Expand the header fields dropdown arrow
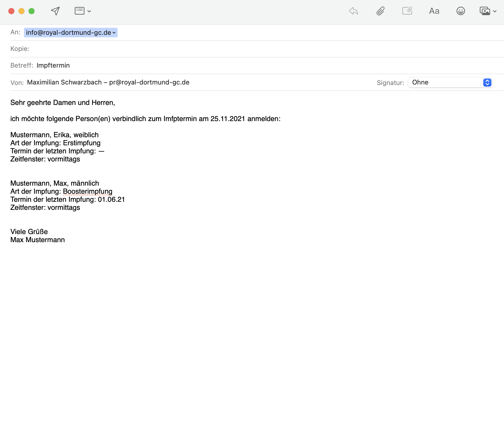Image resolution: width=504 pixels, height=424 pixels. [x=89, y=11]
